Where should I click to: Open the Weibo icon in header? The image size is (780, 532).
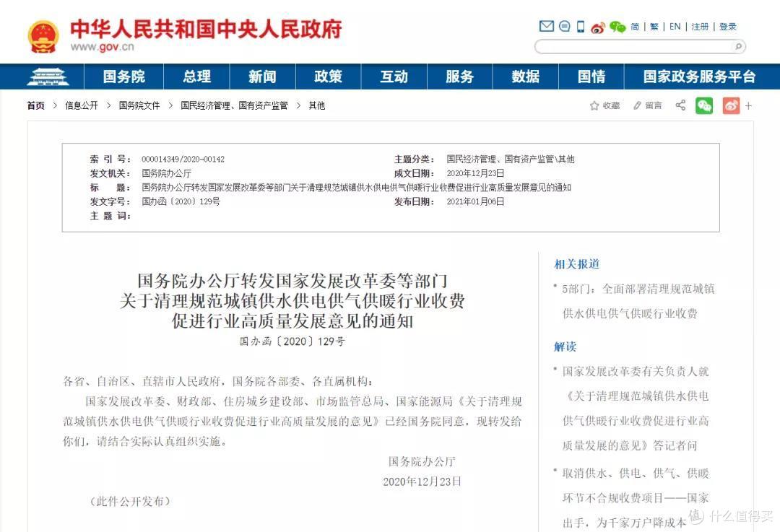598,27
